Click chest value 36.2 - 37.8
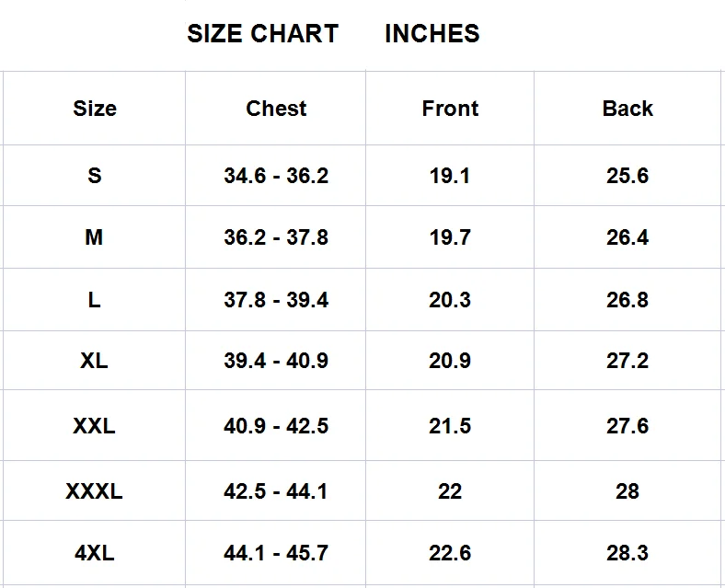The width and height of the screenshot is (725, 588). pos(276,237)
